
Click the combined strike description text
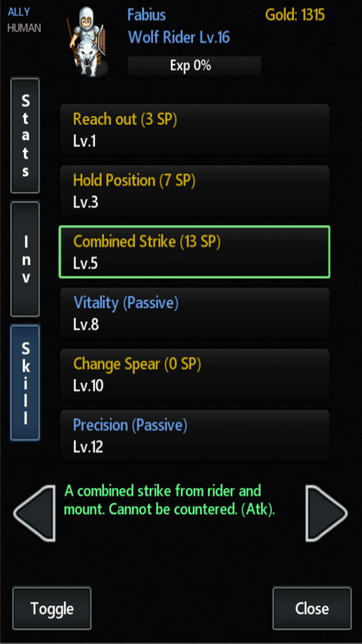coord(169,500)
